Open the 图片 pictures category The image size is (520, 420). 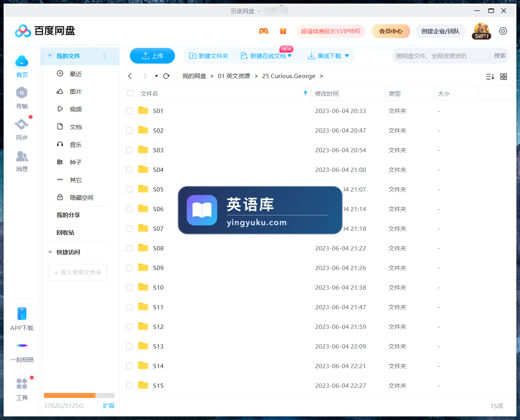76,91
